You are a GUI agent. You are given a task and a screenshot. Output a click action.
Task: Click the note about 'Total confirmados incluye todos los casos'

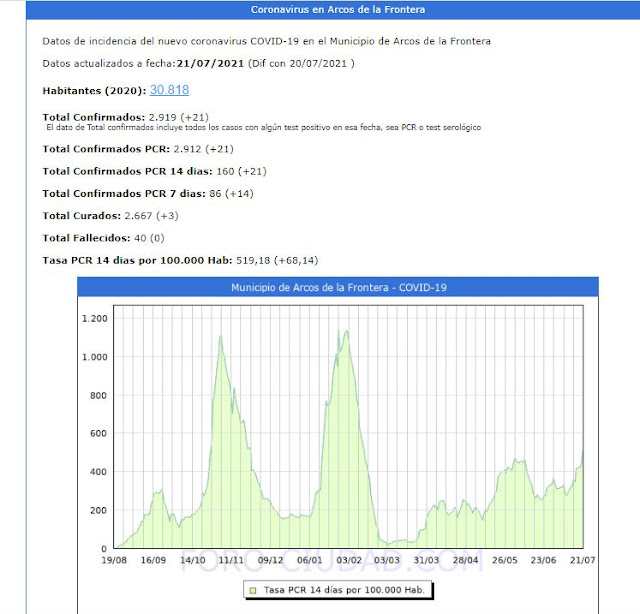coord(263,127)
